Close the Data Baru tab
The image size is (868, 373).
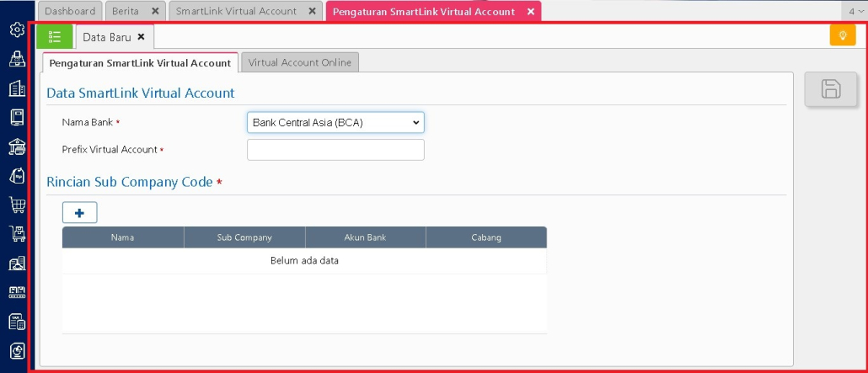142,37
